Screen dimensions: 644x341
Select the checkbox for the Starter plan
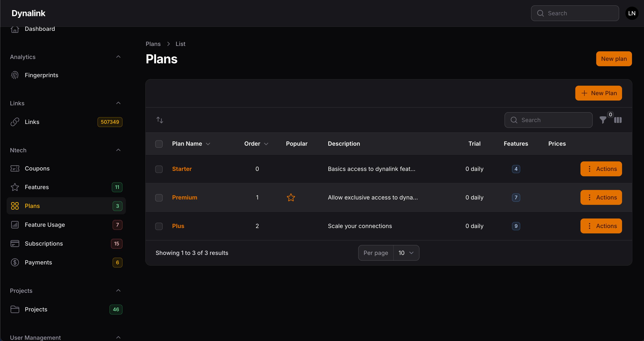click(x=159, y=169)
